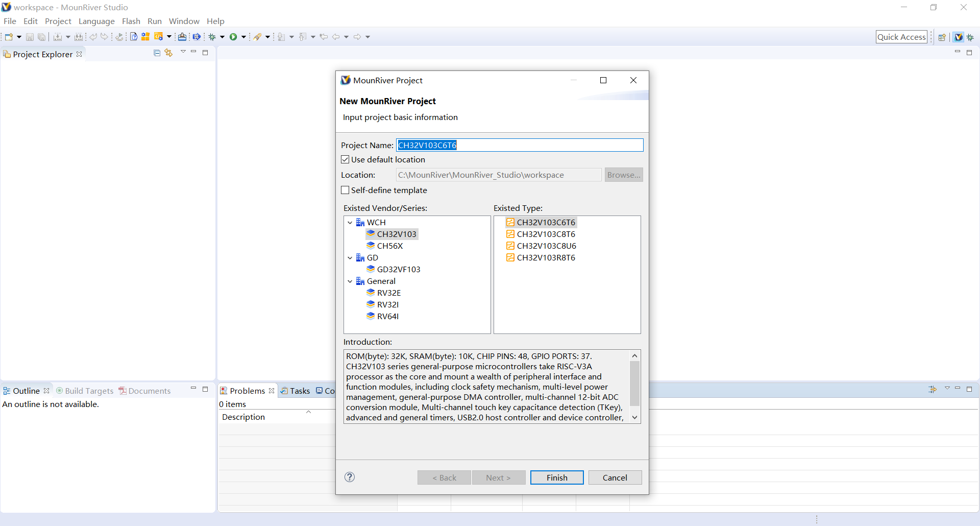This screenshot has width=980, height=526.
Task: Open the Flash menu
Action: tap(131, 21)
